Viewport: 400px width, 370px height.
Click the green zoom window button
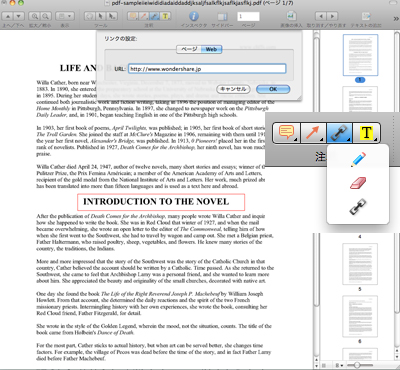21,3
